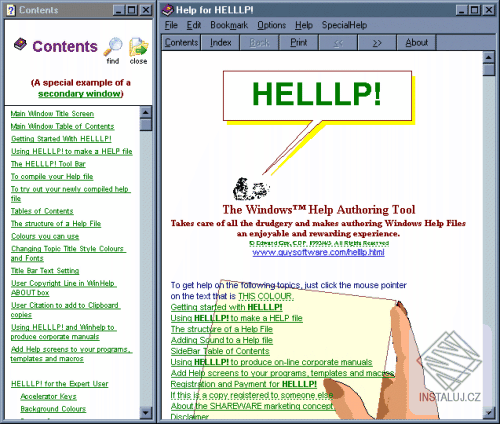
Task: Open Add Help screens link in main help window
Action: click(283, 373)
